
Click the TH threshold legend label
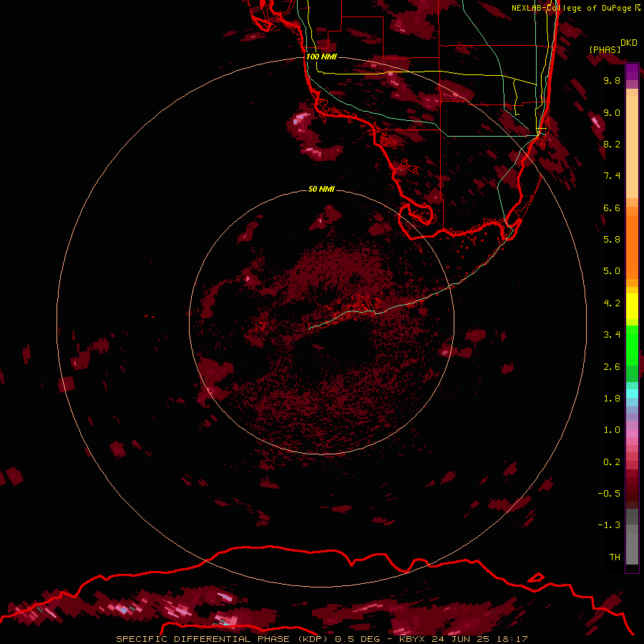pyautogui.click(x=615, y=557)
